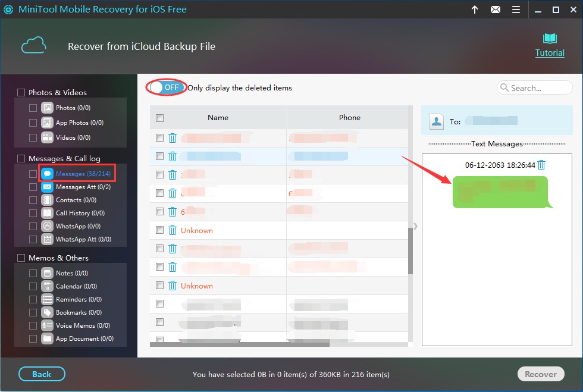583x392 pixels.
Task: Select Messages (38/214) category
Action: [83, 174]
